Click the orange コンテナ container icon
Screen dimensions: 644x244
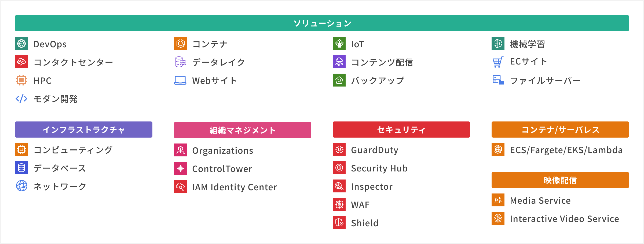(180, 44)
